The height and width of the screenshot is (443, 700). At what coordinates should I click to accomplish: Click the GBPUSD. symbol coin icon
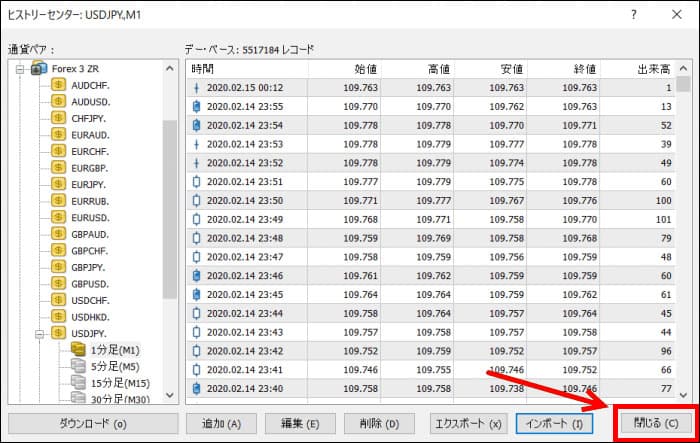tap(58, 283)
